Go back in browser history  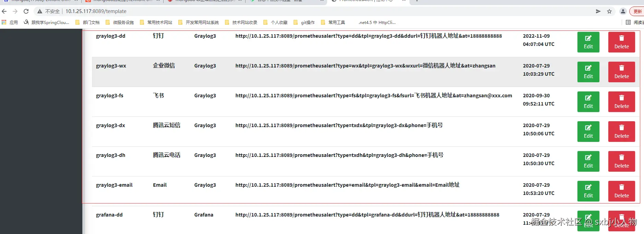[x=4, y=11]
